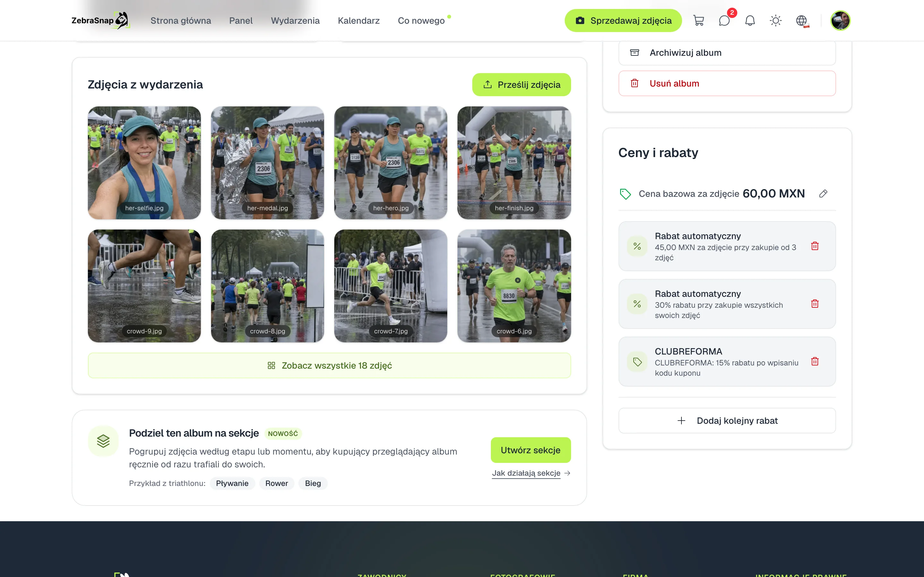This screenshot has width=924, height=577.
Task: Open messages chat bubble icon
Action: click(x=724, y=21)
